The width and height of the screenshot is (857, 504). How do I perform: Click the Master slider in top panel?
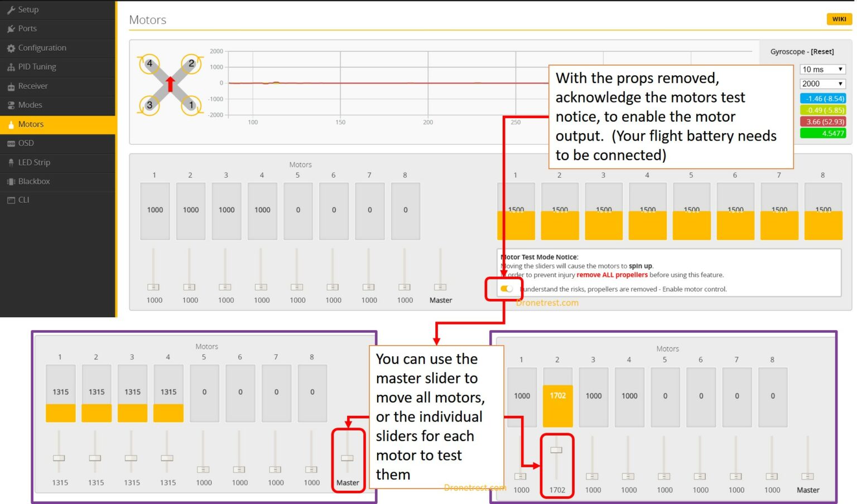click(440, 287)
